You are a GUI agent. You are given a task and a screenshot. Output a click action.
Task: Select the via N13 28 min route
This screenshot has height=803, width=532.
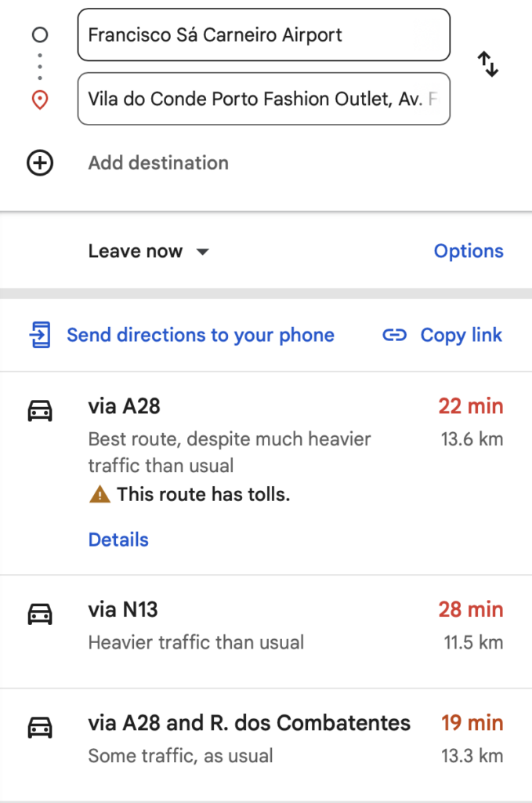coord(266,631)
